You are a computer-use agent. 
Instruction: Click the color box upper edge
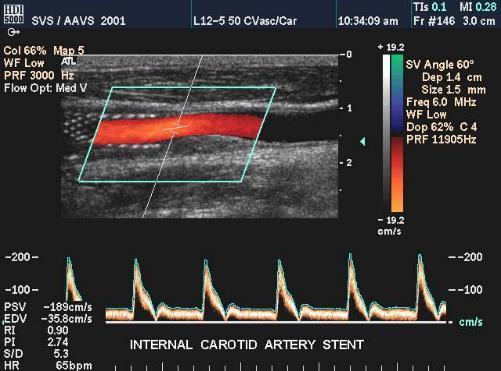tap(194, 88)
